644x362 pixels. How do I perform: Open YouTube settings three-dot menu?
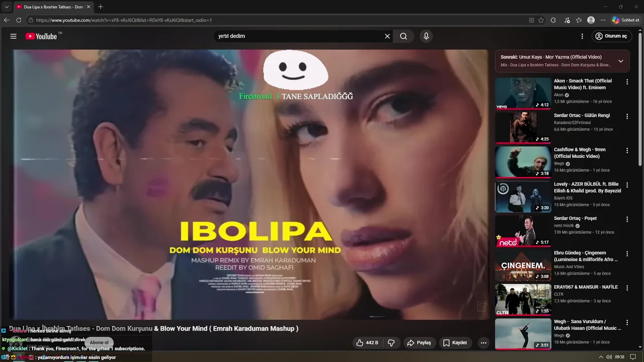coord(582,36)
